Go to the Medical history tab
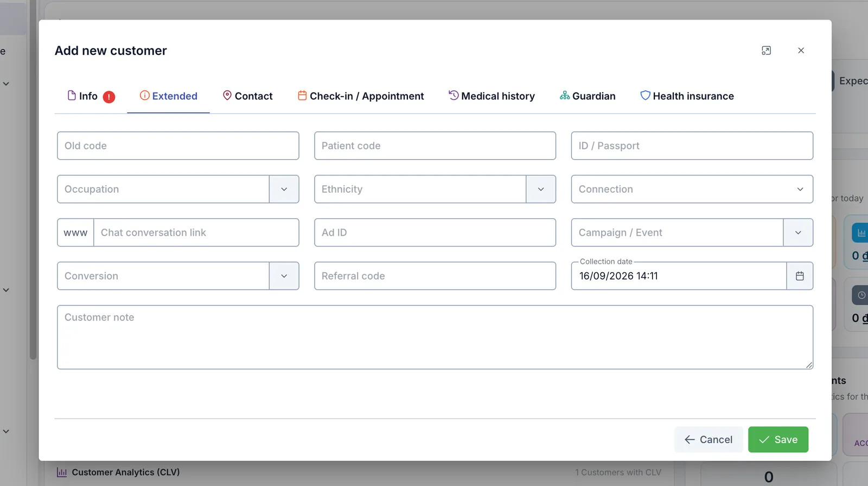 (492, 96)
